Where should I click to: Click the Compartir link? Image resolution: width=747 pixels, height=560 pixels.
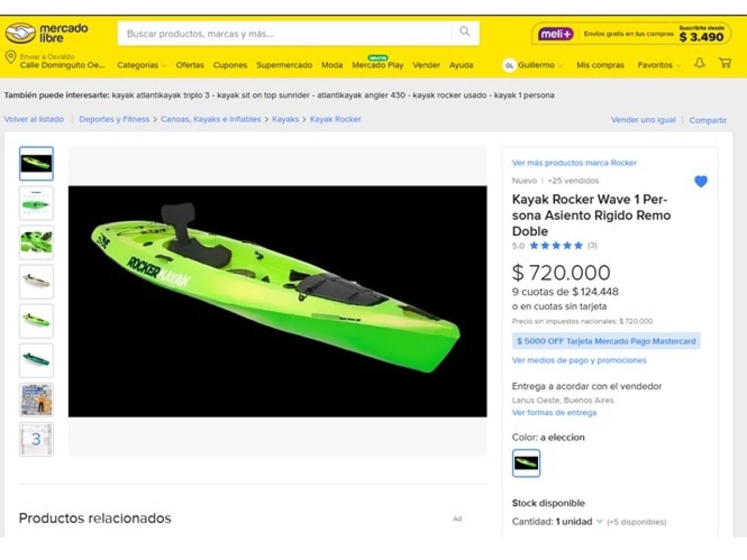[x=707, y=120]
